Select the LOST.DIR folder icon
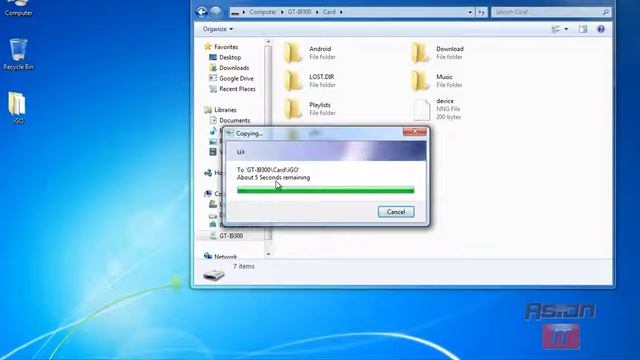The height and width of the screenshot is (360, 640). pyautogui.click(x=293, y=81)
